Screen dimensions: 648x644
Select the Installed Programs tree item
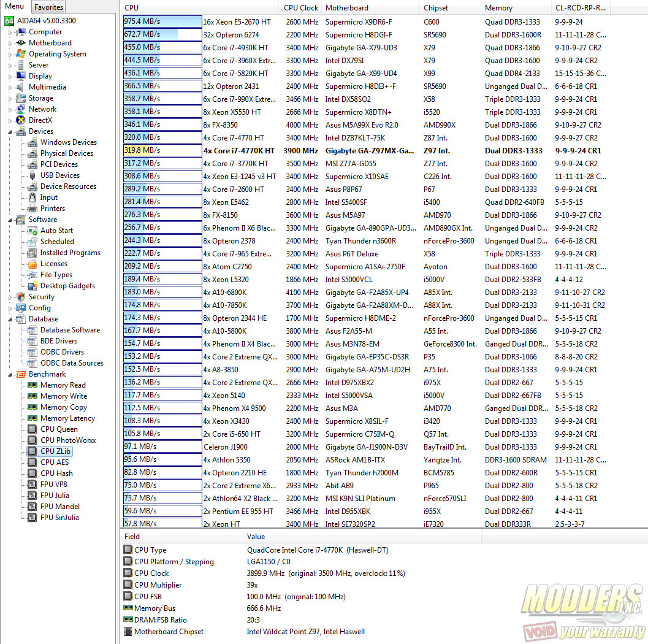coord(71,253)
